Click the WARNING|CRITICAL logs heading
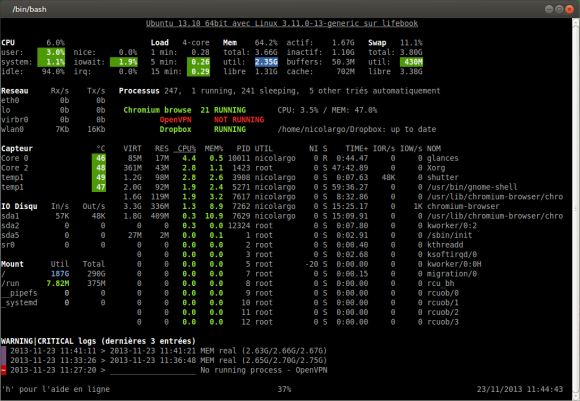Viewport: 580px width, 401px height. pyautogui.click(x=98, y=341)
